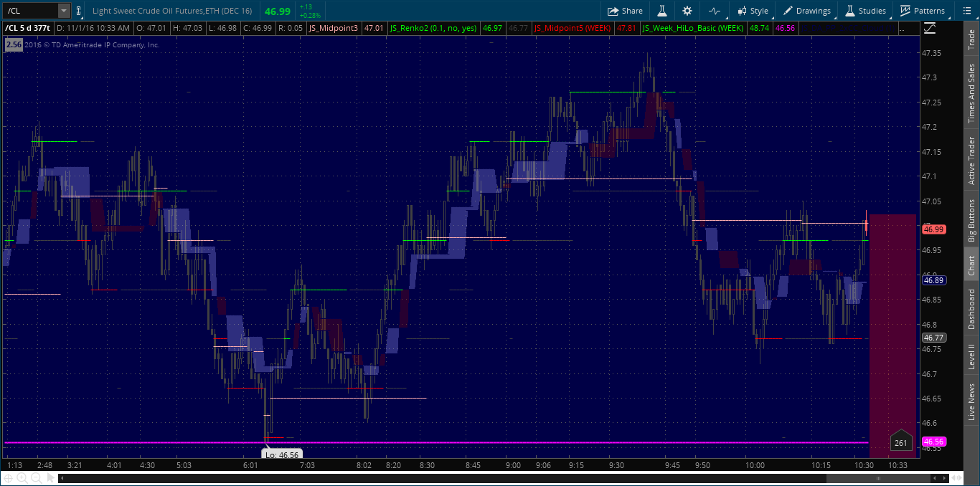980x486 pixels.
Task: Click the 48.74 Week HiLo value
Action: (x=759, y=28)
